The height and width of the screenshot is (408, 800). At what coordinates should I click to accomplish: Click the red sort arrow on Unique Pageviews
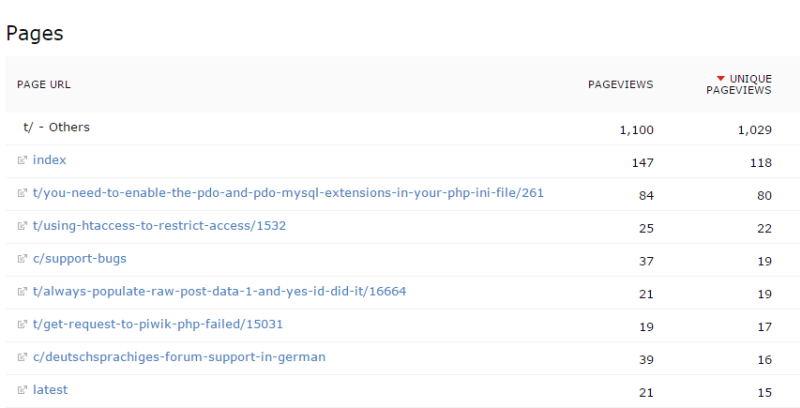(x=720, y=79)
